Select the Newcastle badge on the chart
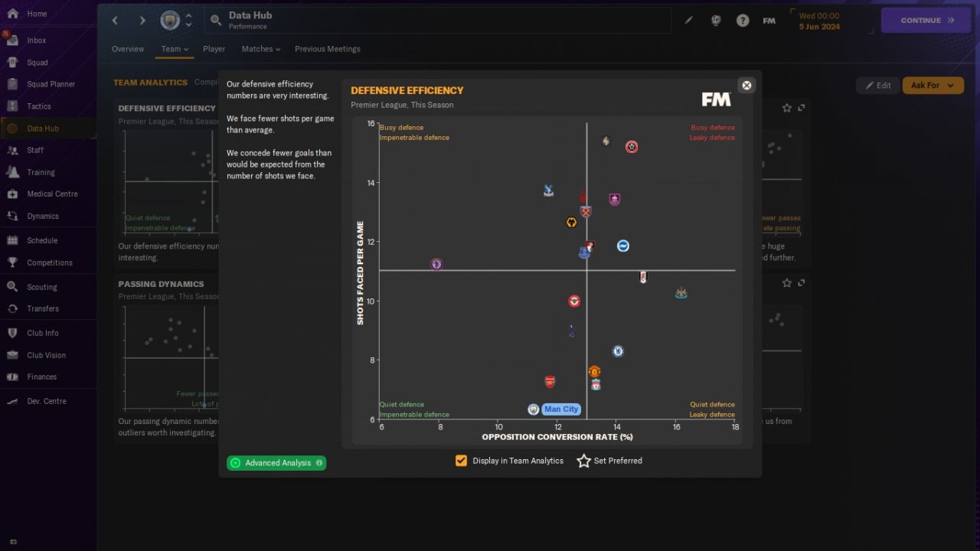The height and width of the screenshot is (551, 980). point(681,292)
